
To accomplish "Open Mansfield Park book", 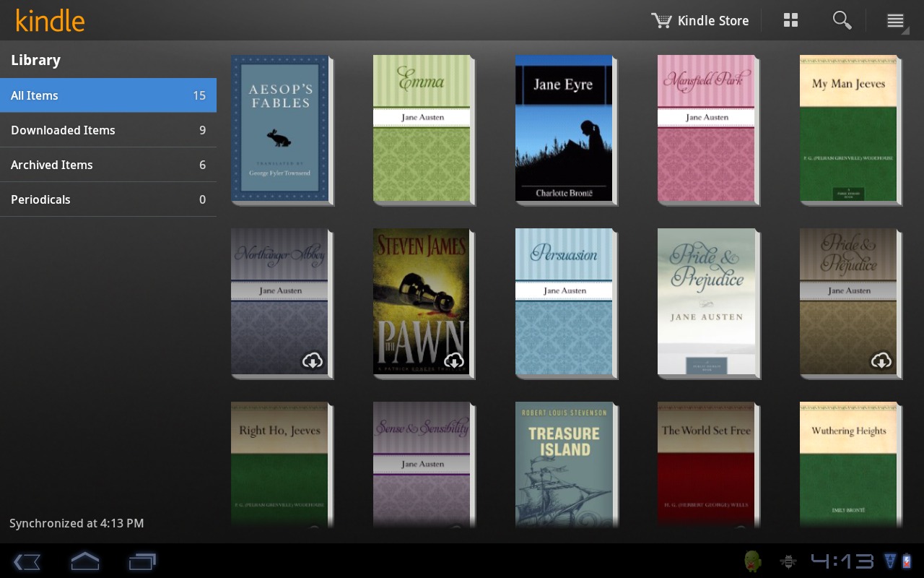I will click(708, 130).
